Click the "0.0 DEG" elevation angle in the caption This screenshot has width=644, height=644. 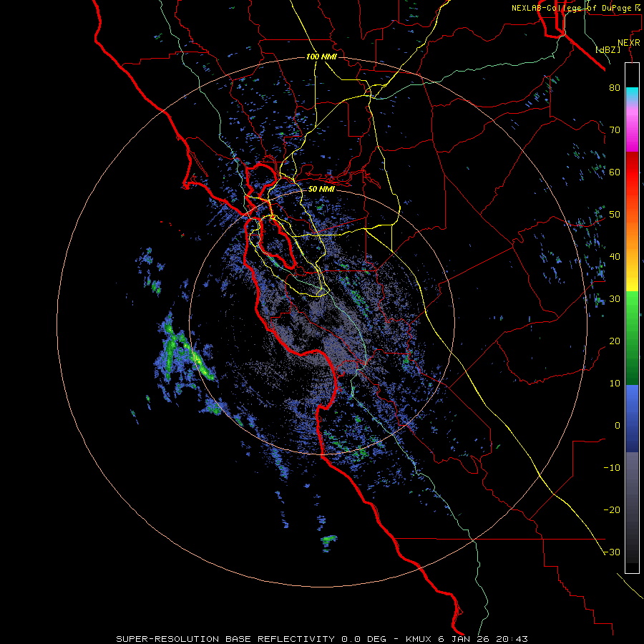pyautogui.click(x=364, y=639)
